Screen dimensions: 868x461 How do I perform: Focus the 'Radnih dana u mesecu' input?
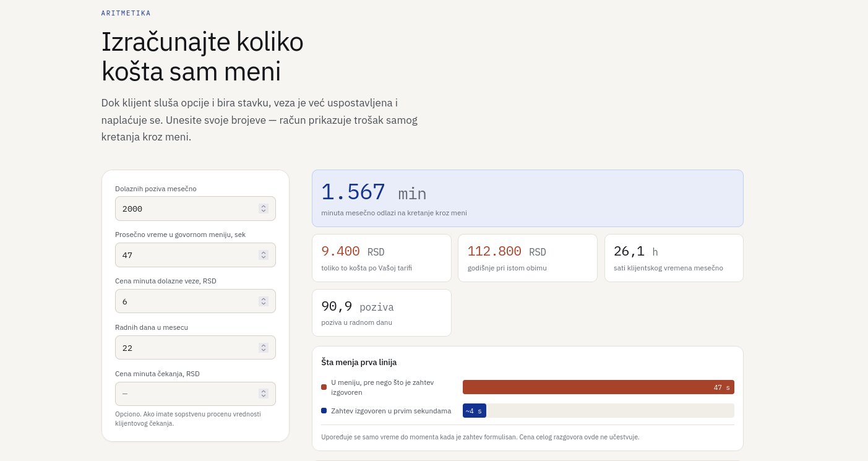tap(196, 348)
